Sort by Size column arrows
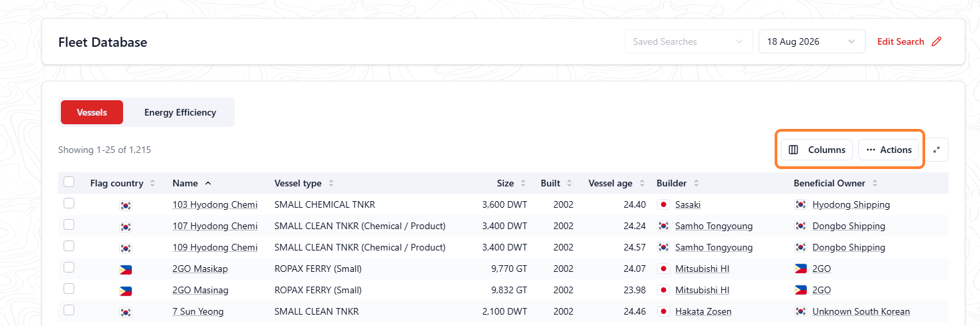980x326 pixels. coord(524,183)
